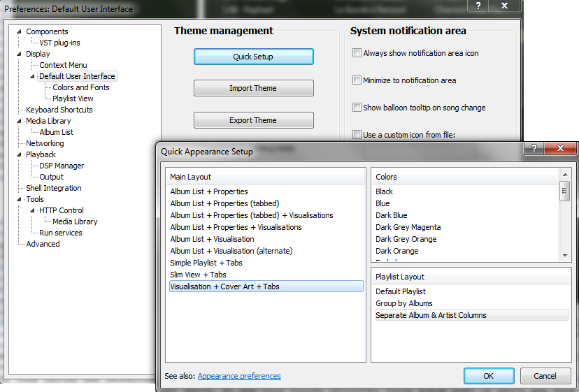579x392 pixels.
Task: Click the Quick Setup button
Action: 253,57
